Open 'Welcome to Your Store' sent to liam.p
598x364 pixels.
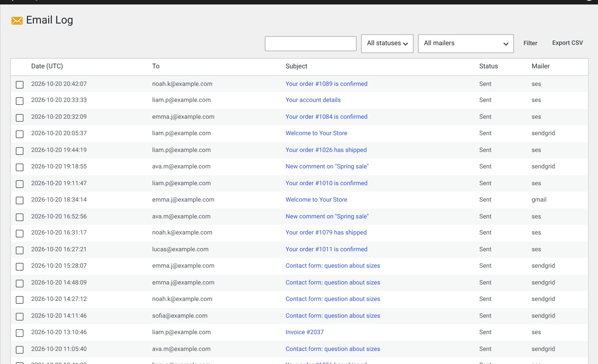316,133
